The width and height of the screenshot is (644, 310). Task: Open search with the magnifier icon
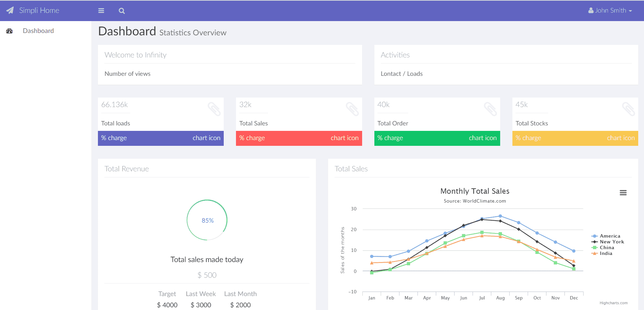point(122,11)
